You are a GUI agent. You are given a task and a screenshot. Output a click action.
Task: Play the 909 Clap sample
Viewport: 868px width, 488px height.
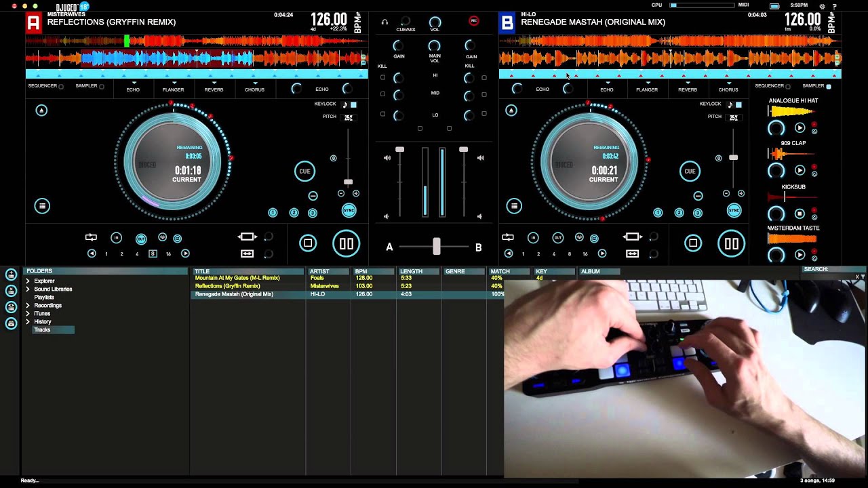click(800, 170)
